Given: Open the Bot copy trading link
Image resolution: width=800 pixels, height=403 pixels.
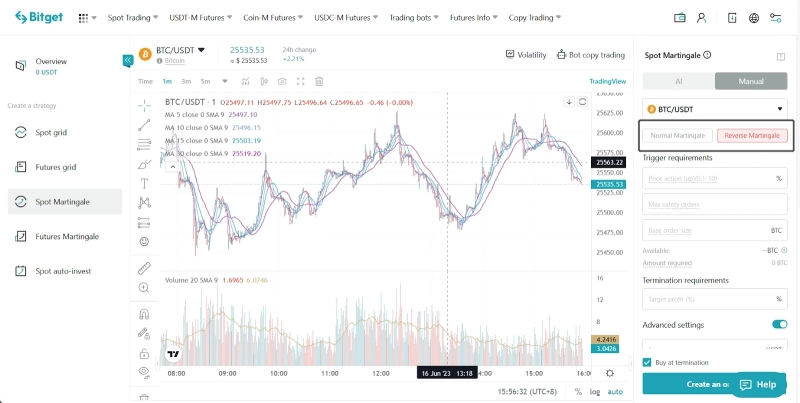Looking at the screenshot, I should click(591, 55).
